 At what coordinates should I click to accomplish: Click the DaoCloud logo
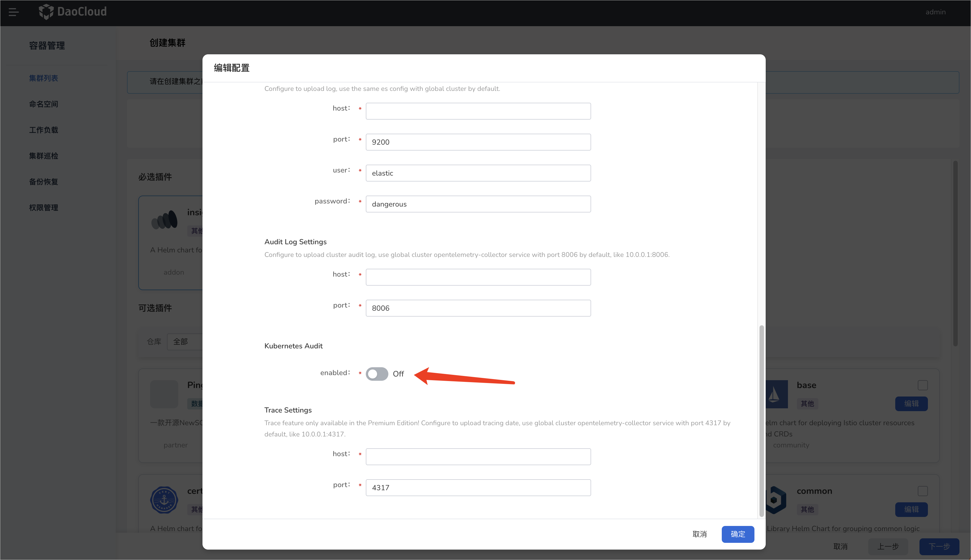click(x=73, y=12)
